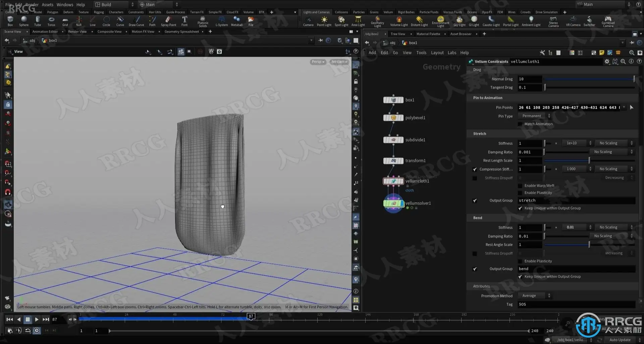
Task: Click the Layout menu in network editor
Action: coord(437,53)
